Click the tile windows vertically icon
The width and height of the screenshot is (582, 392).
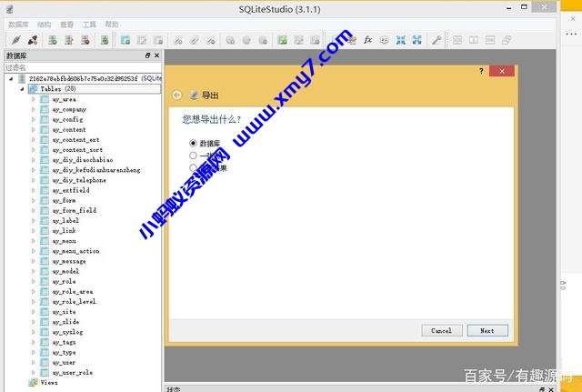coord(490,40)
